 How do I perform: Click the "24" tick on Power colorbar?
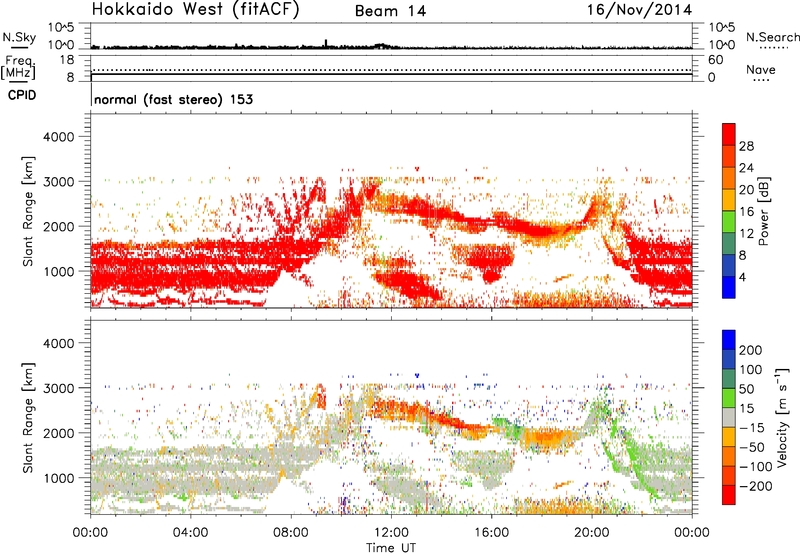pyautogui.click(x=746, y=168)
